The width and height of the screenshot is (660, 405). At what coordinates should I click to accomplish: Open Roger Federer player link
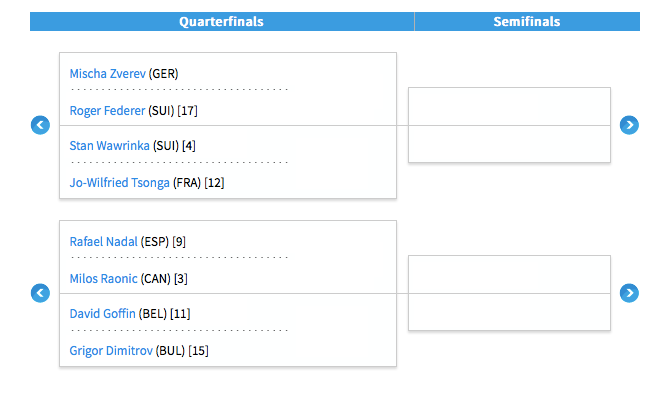pos(107,111)
